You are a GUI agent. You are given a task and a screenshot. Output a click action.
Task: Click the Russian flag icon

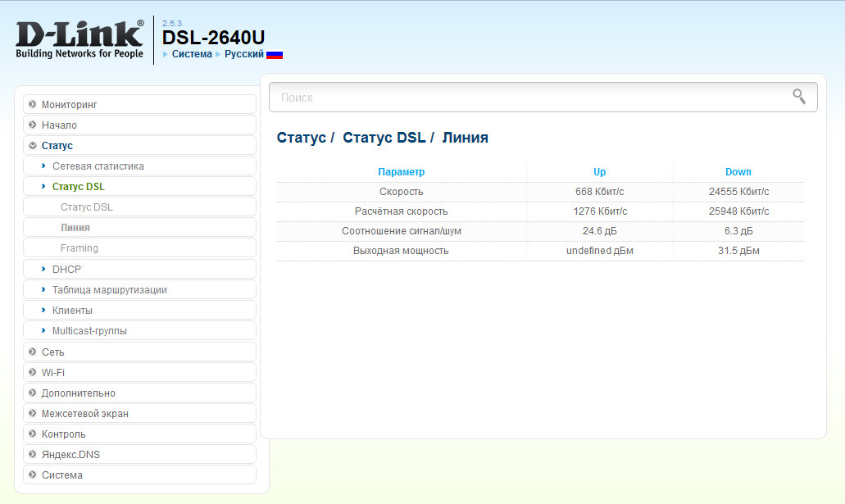[275, 54]
